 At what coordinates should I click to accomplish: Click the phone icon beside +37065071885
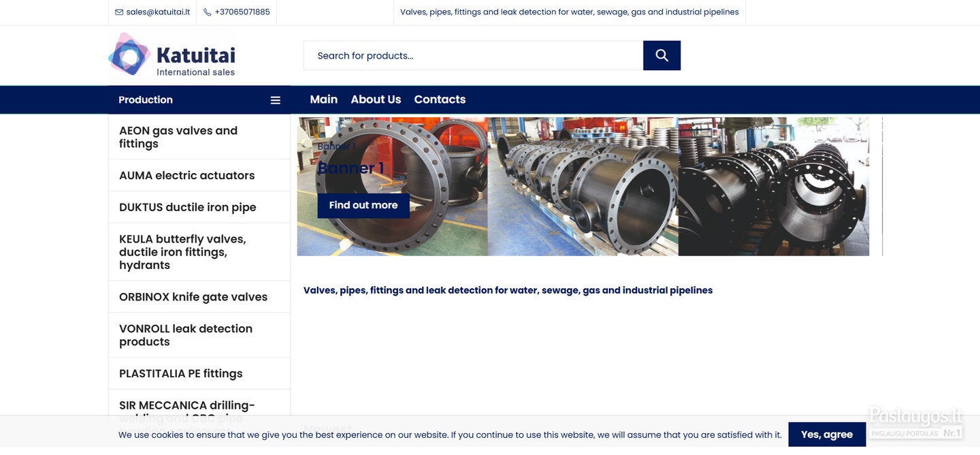pyautogui.click(x=208, y=12)
